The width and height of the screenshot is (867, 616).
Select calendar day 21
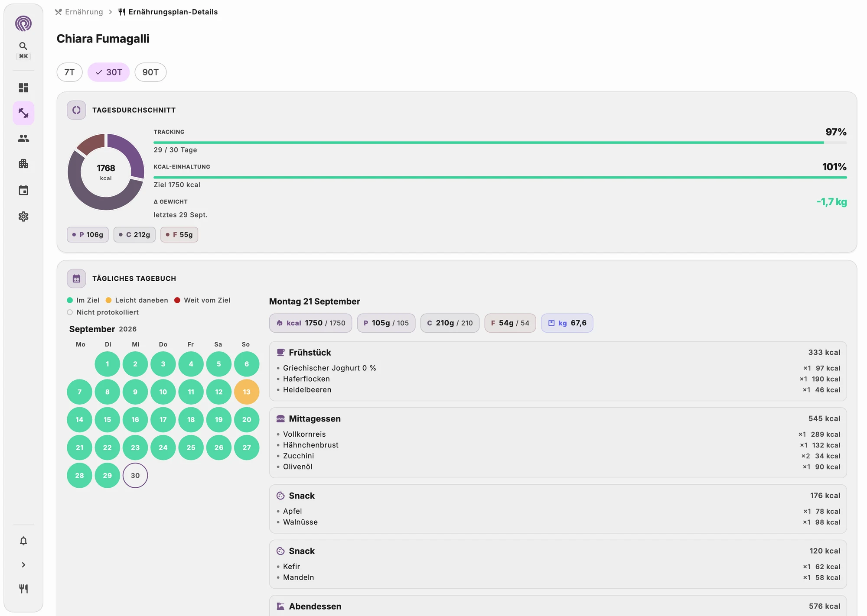(79, 447)
